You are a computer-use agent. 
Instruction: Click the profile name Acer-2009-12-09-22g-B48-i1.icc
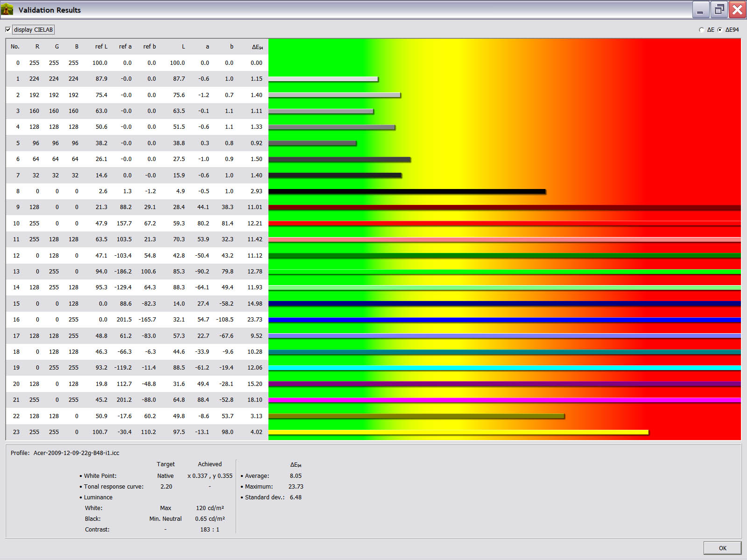coord(76,453)
